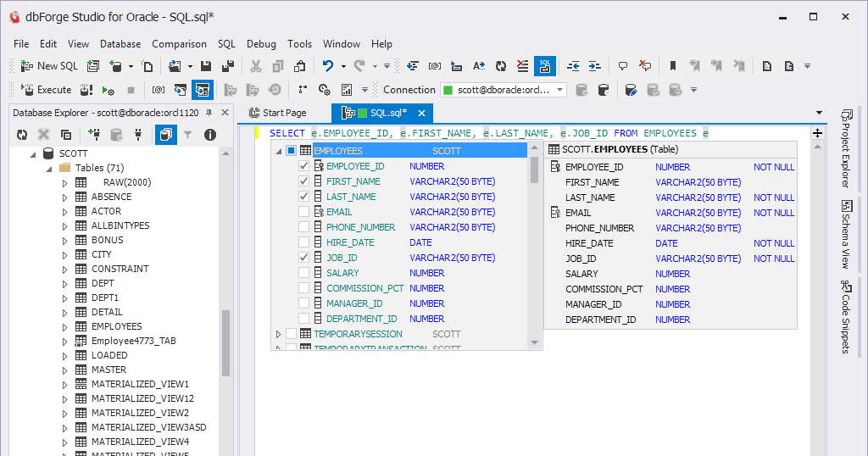Open the File menu

click(21, 44)
